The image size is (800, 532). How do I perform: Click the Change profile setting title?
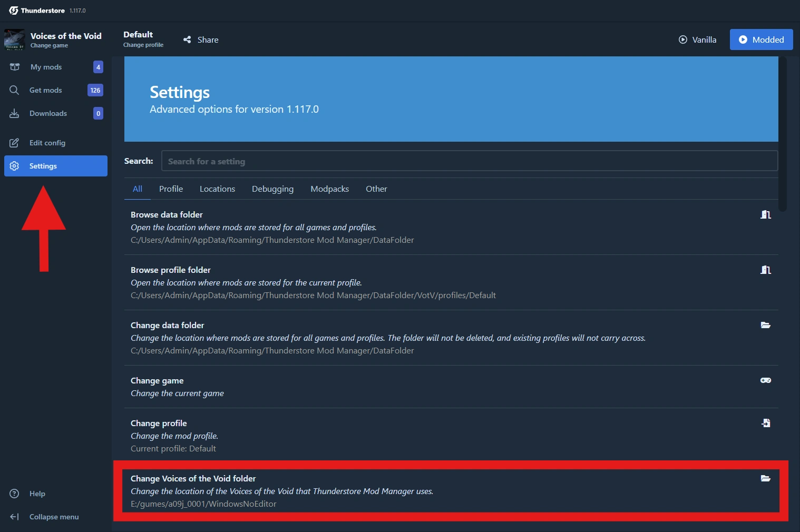tap(159, 423)
